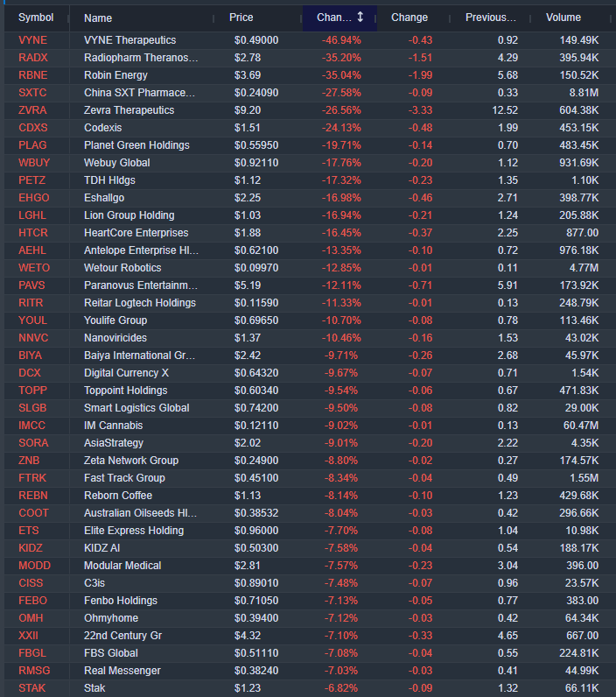Select the Zevra Therapeutics name cell
The width and height of the screenshot is (616, 697).
(129, 110)
